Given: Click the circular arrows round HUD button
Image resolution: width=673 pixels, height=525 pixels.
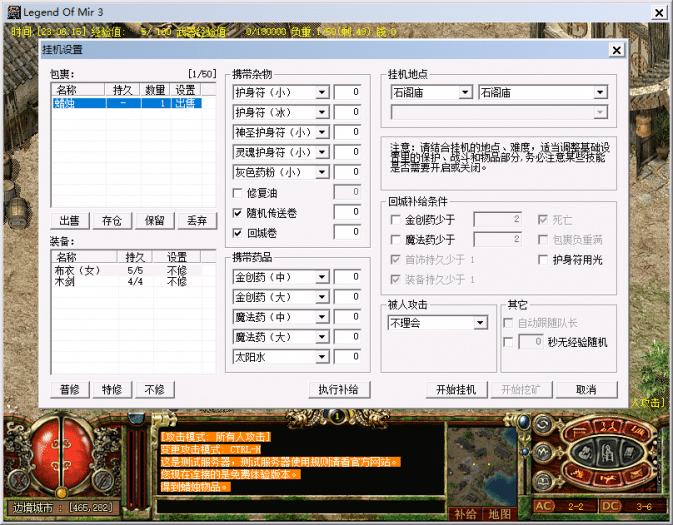Looking at the screenshot, I should coord(542,426).
